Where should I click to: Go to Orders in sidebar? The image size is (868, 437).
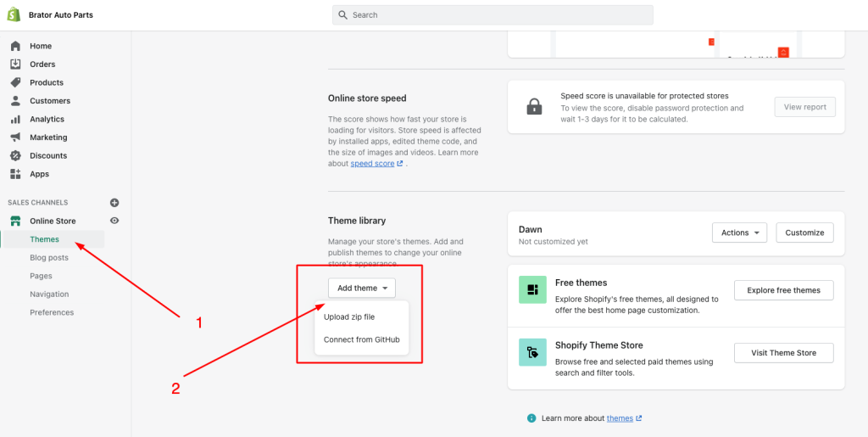[x=42, y=64]
